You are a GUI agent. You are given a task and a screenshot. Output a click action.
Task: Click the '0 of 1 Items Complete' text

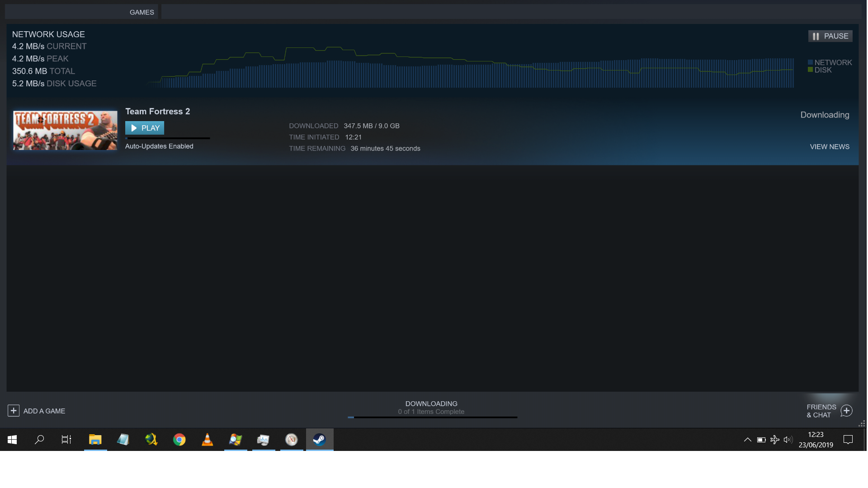(431, 412)
